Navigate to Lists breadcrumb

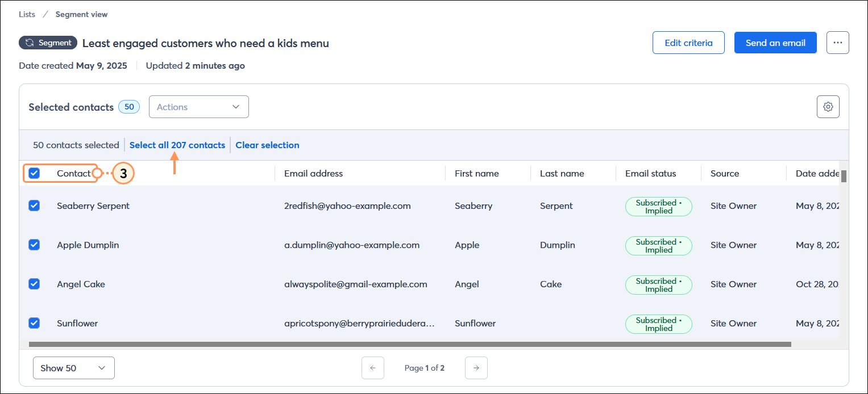(27, 14)
